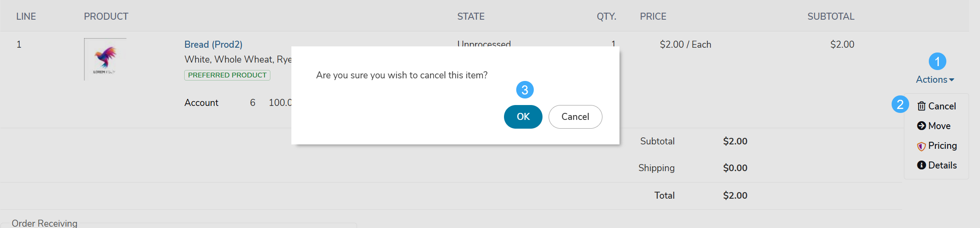Select Details in the Actions menu
The width and height of the screenshot is (980, 228).
click(937, 165)
